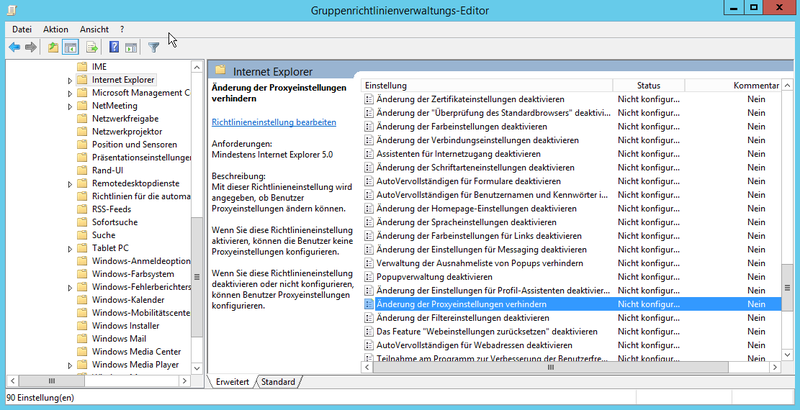This screenshot has height=410, width=800.
Task: Expand the NetMeeting folder node
Action: click(69, 105)
